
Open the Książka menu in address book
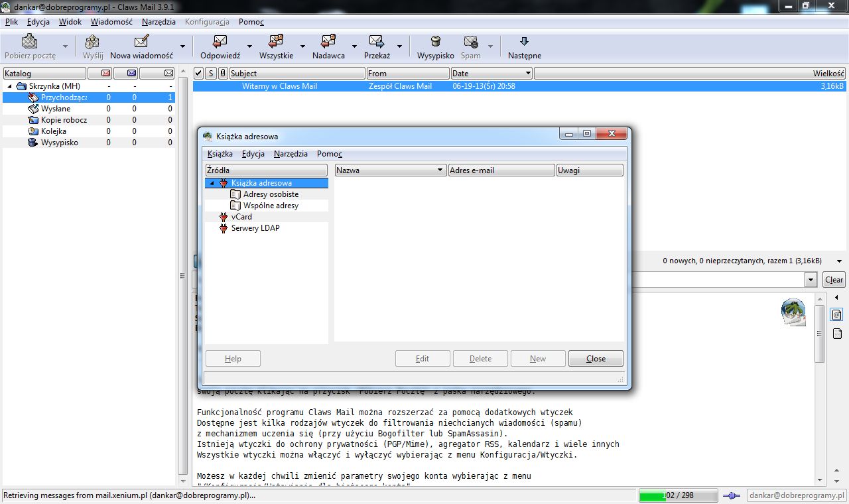pyautogui.click(x=220, y=154)
